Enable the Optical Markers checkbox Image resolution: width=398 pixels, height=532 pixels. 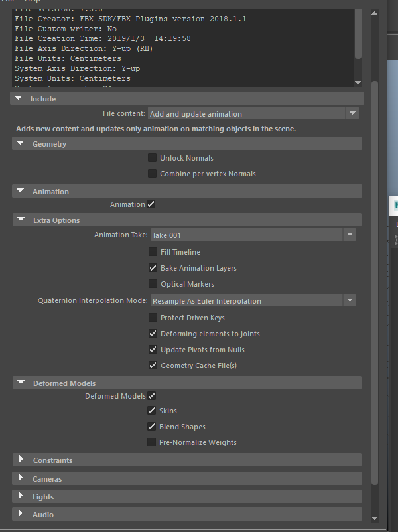(153, 284)
